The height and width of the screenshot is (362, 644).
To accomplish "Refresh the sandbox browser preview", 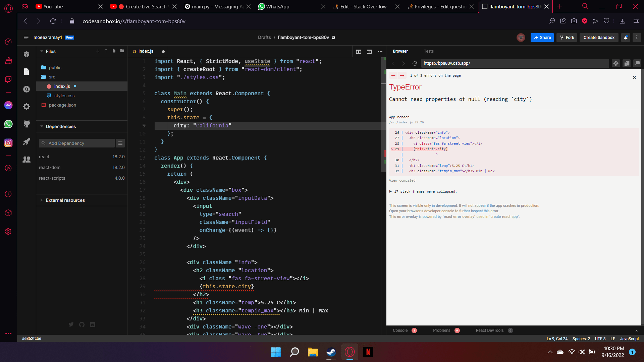I will [x=415, y=63].
